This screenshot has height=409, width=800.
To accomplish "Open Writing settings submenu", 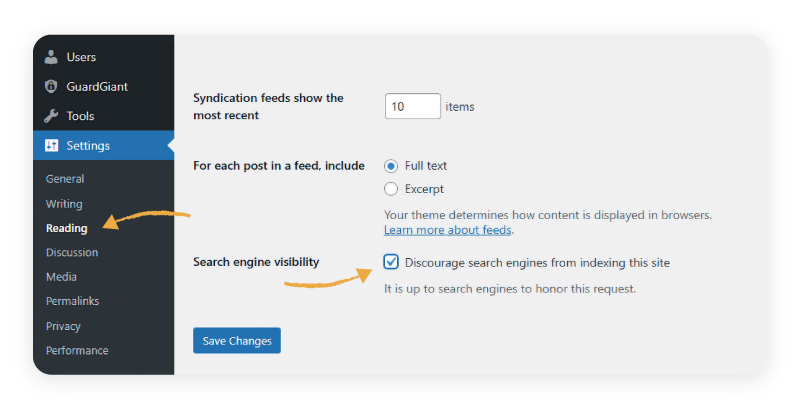I will coord(64,204).
